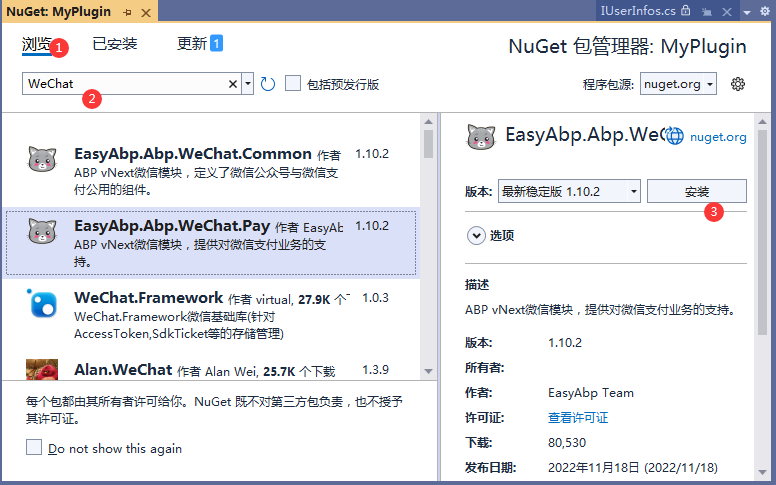Enable 包括预发行版 prerelease checkbox

click(293, 83)
